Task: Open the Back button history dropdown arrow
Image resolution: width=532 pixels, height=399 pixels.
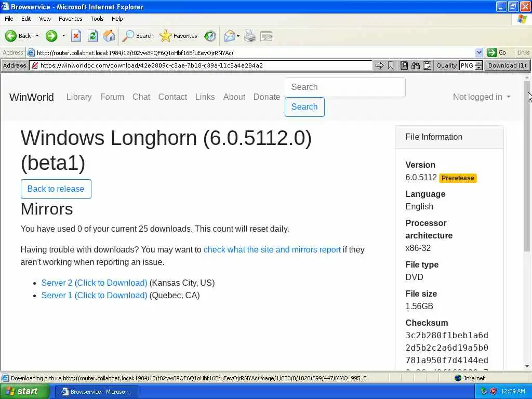Action: [37, 36]
